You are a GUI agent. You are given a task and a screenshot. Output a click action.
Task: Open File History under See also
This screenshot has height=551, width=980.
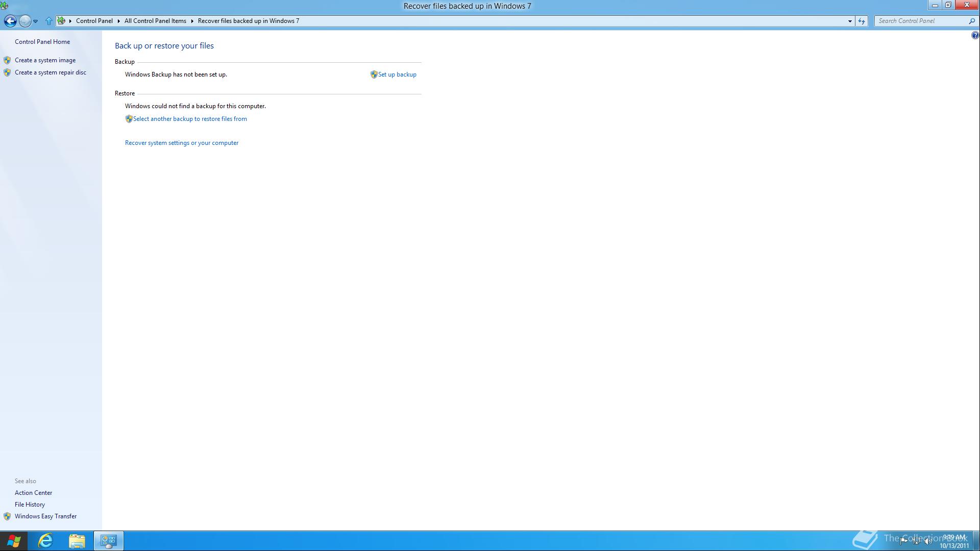pos(30,505)
